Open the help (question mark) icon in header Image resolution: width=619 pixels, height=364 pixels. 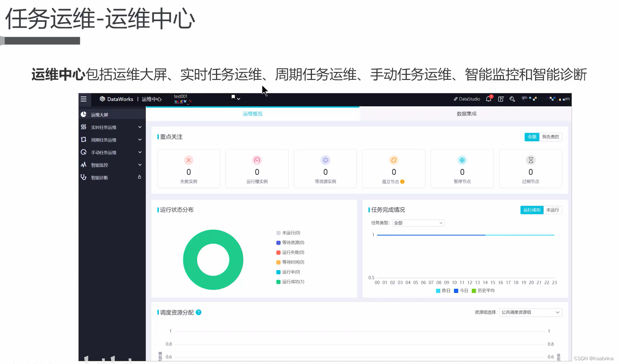[x=500, y=99]
